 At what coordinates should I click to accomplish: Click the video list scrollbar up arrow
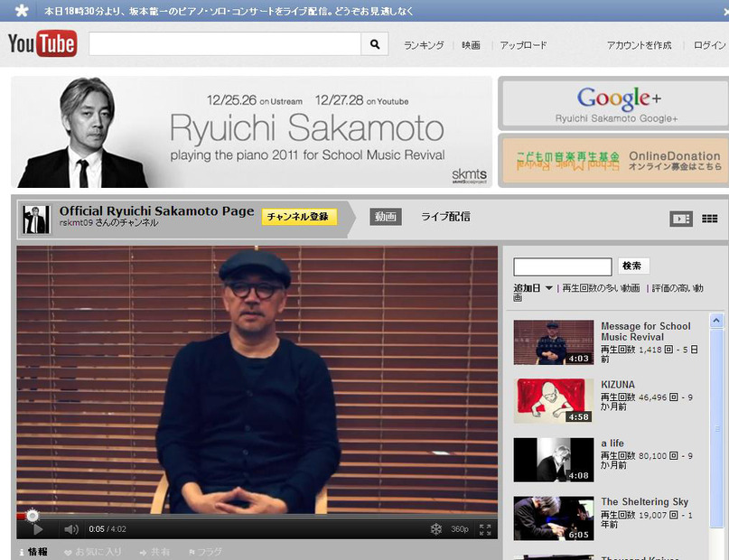(x=716, y=321)
